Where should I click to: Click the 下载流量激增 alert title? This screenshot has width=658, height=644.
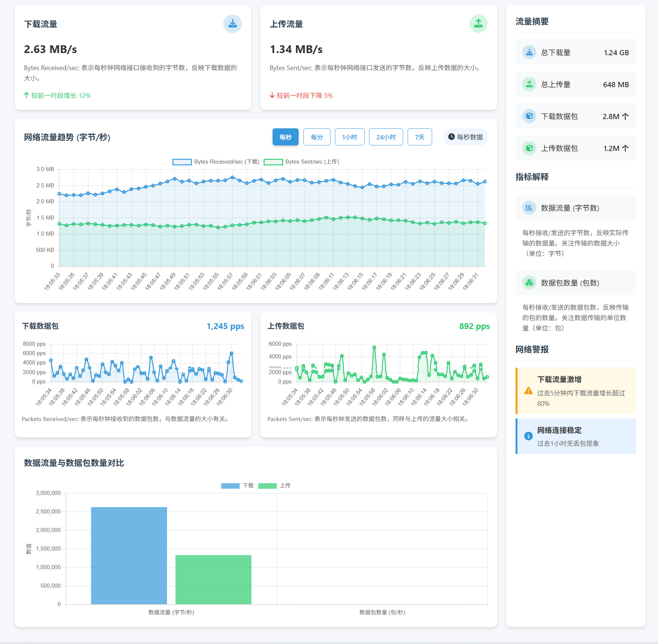tap(559, 379)
